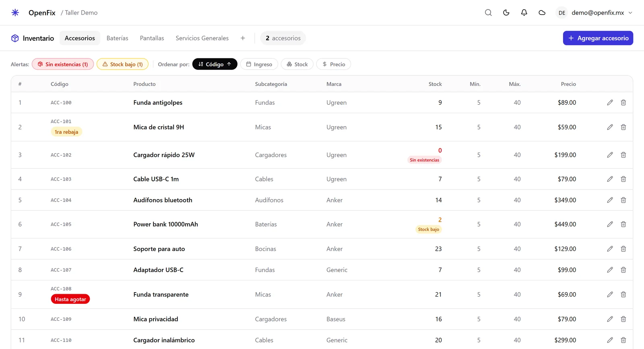Sort by Precio
Screen dimensions: 644x349
click(x=334, y=64)
